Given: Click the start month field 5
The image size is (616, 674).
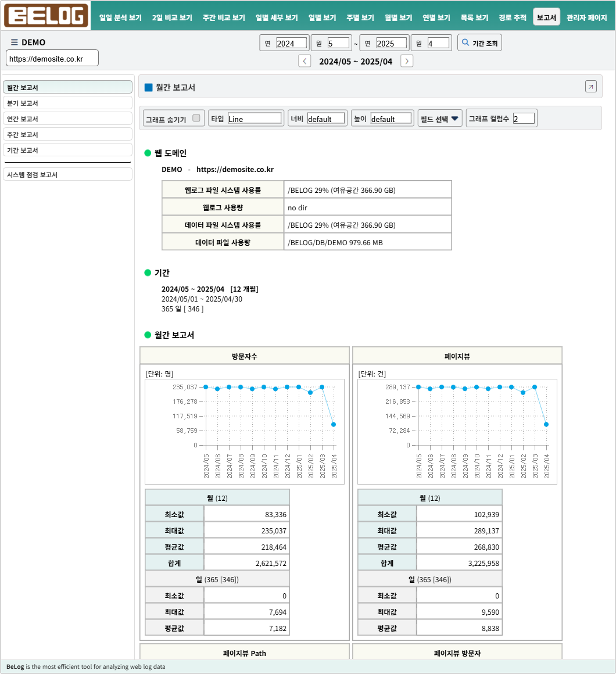Looking at the screenshot, I should (338, 43).
